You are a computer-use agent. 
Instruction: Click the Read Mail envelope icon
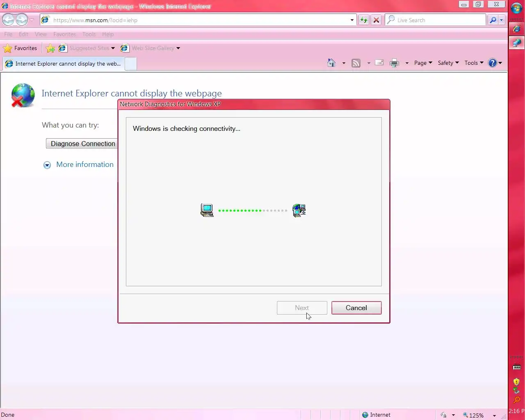(379, 63)
